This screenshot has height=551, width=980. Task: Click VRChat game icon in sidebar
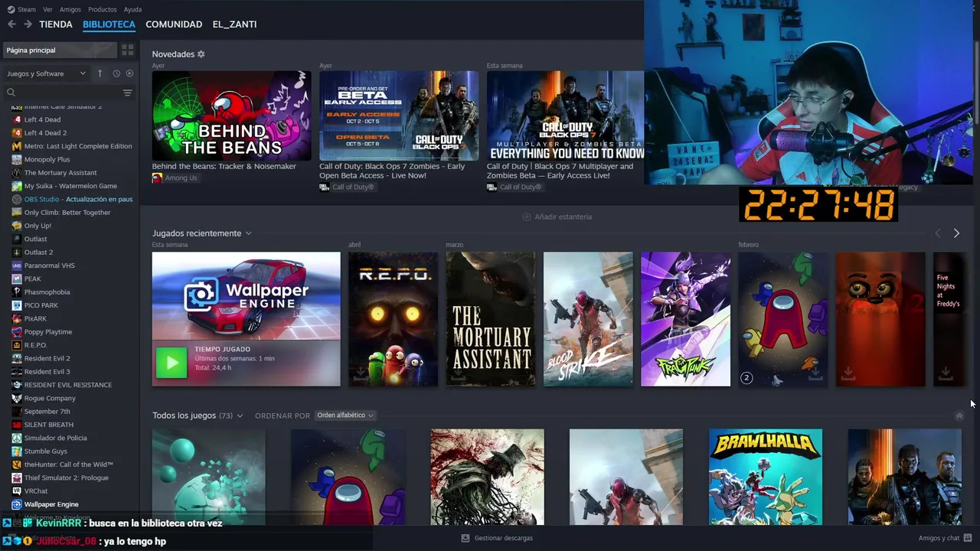(x=17, y=491)
